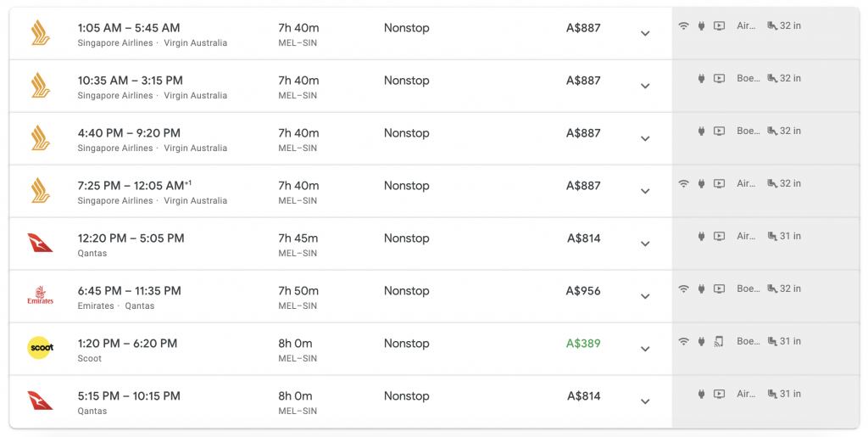Click the Wi-Fi icon on 1:05 AM flight
This screenshot has width=868, height=437.
click(684, 25)
